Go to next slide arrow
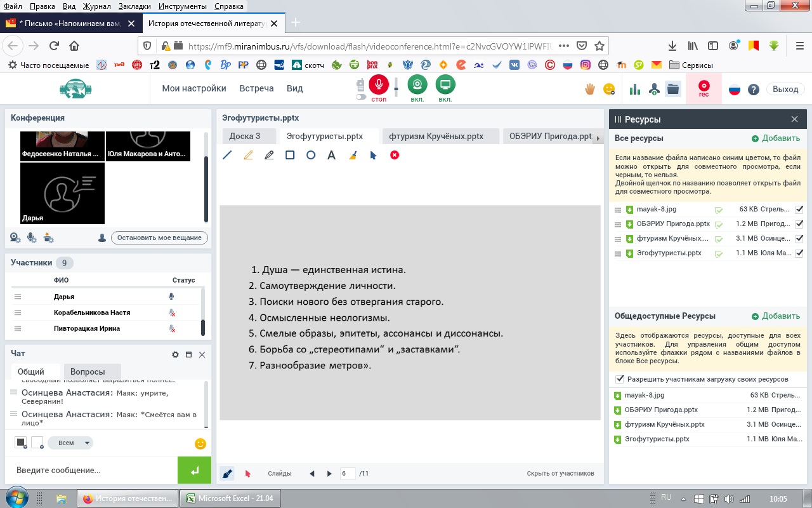Viewport: 812px width, 508px height. 329,473
